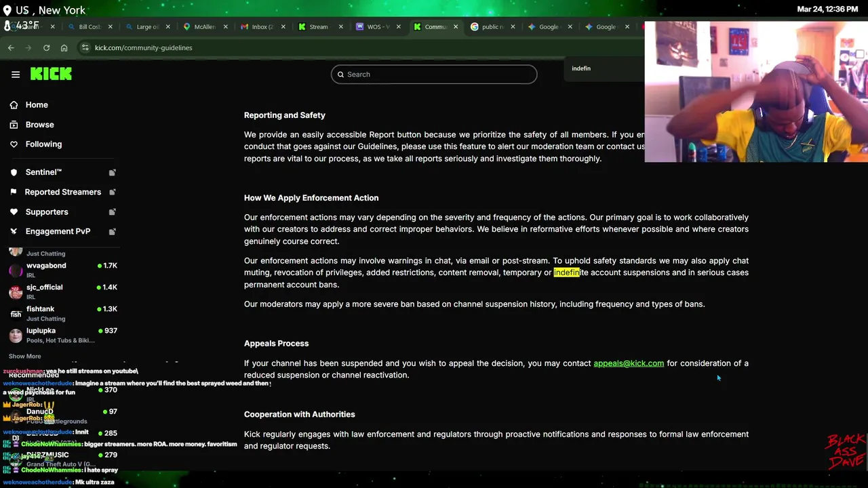Click the Sentinel shield icon
The height and width of the screenshot is (488, 868).
(14, 172)
